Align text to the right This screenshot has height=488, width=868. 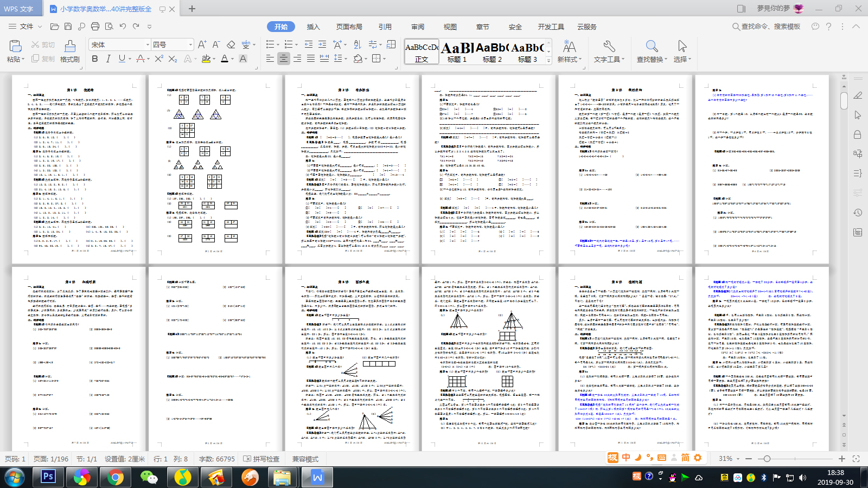pyautogui.click(x=297, y=59)
